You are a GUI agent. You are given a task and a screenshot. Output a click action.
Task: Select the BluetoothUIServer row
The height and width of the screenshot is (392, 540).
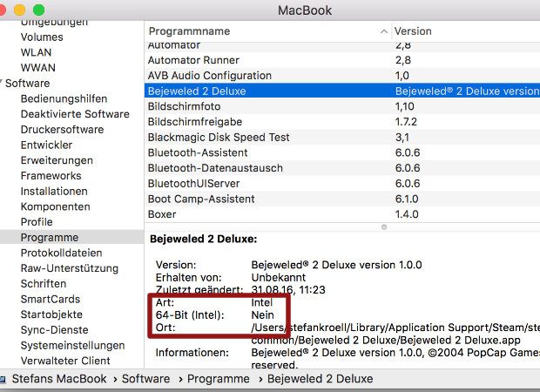tap(342, 183)
